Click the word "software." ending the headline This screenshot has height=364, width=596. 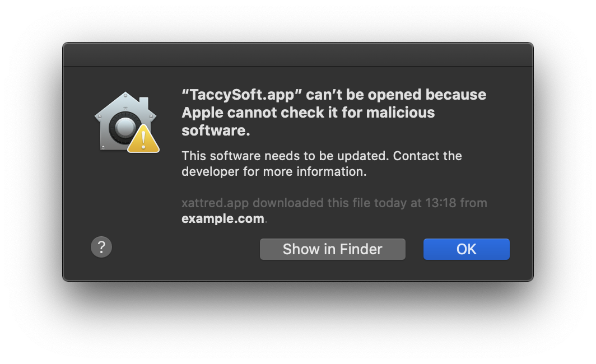coord(216,130)
